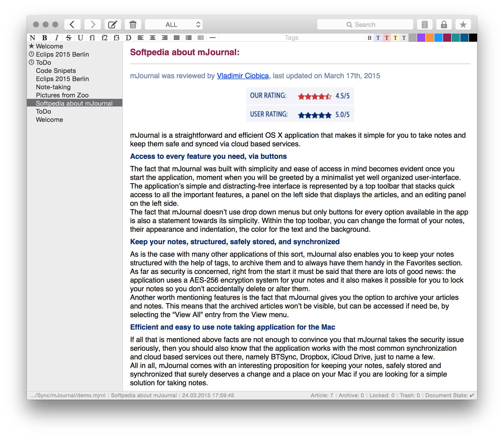Pick the black color swatch

(x=473, y=38)
